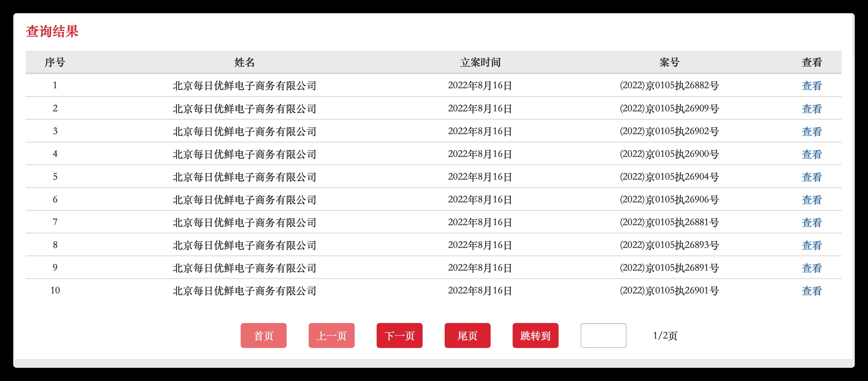Focus the page number input box
868x381 pixels.
603,335
